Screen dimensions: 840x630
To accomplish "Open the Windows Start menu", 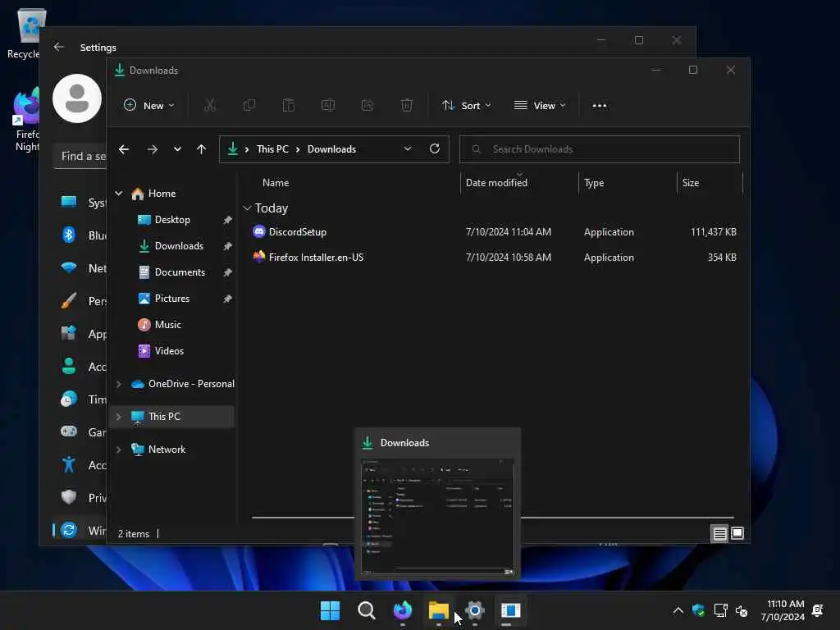I will (330, 610).
